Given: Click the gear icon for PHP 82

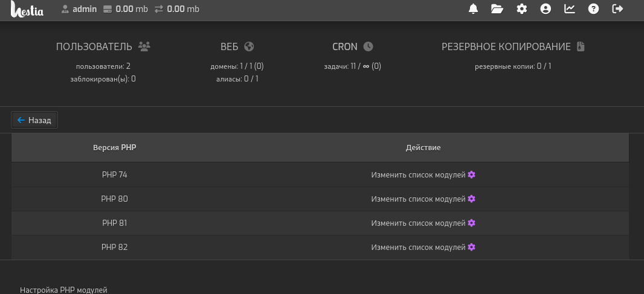Looking at the screenshot, I should click(472, 247).
